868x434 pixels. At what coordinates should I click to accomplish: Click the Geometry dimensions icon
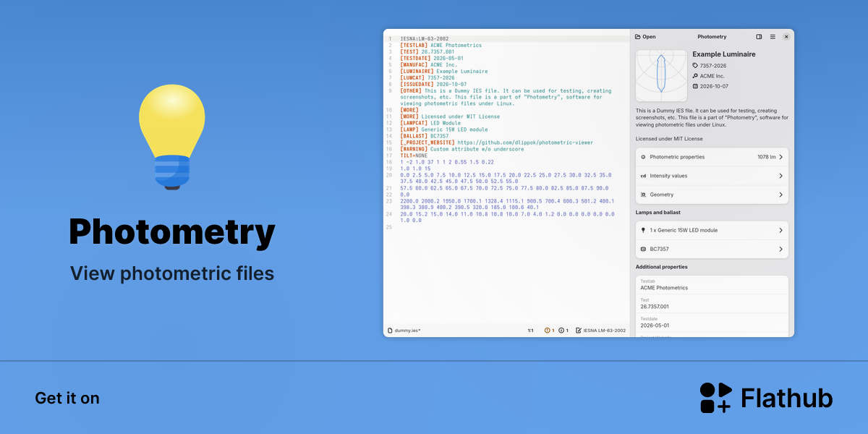[643, 195]
